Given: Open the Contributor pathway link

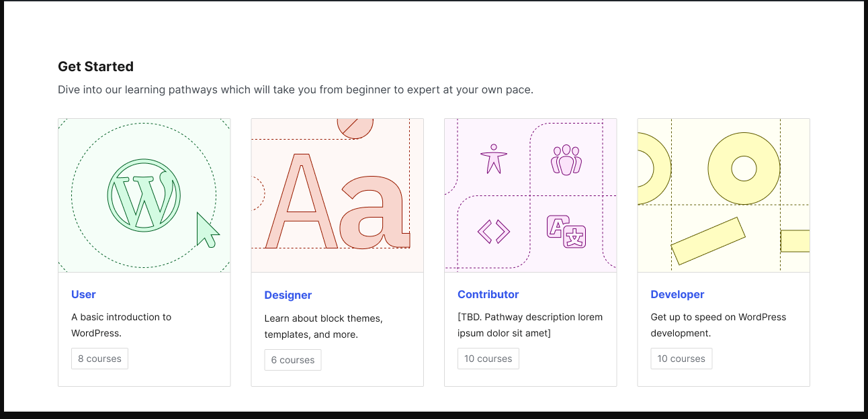Looking at the screenshot, I should click(488, 294).
